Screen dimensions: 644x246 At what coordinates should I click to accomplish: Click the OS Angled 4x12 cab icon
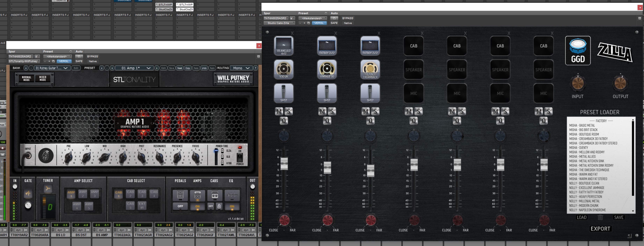pos(283,45)
